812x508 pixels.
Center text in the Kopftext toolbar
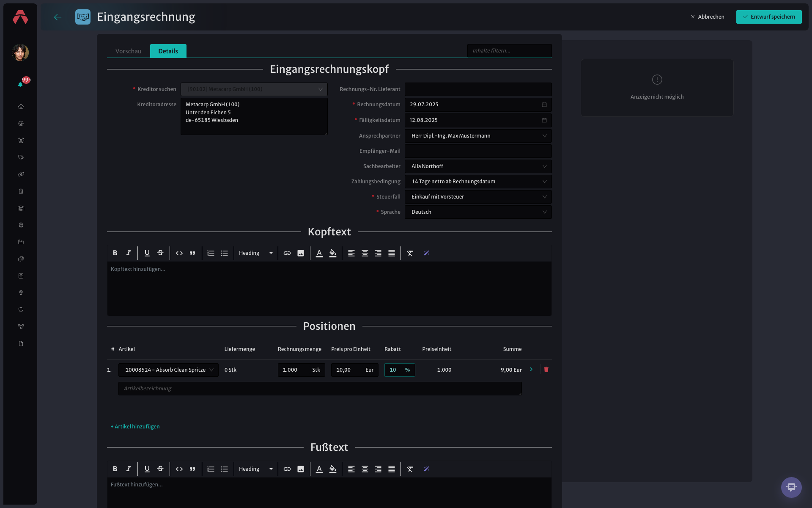[x=365, y=253]
